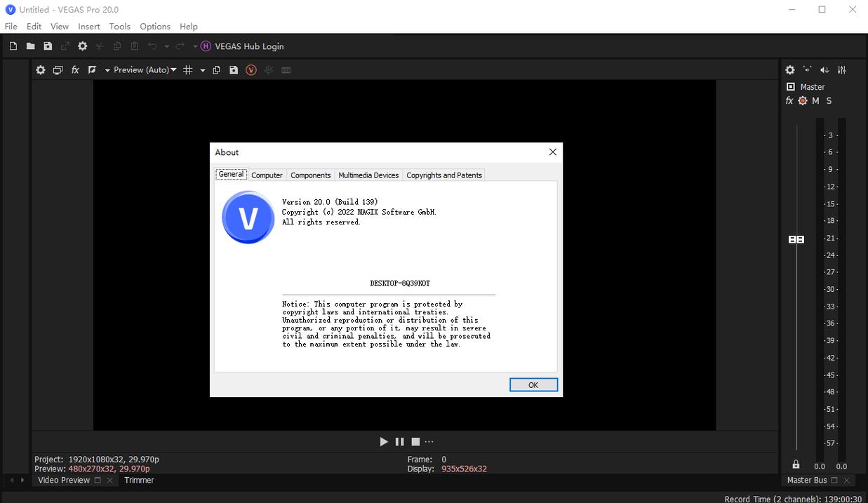
Task: Click the Master FX icon
Action: [789, 101]
